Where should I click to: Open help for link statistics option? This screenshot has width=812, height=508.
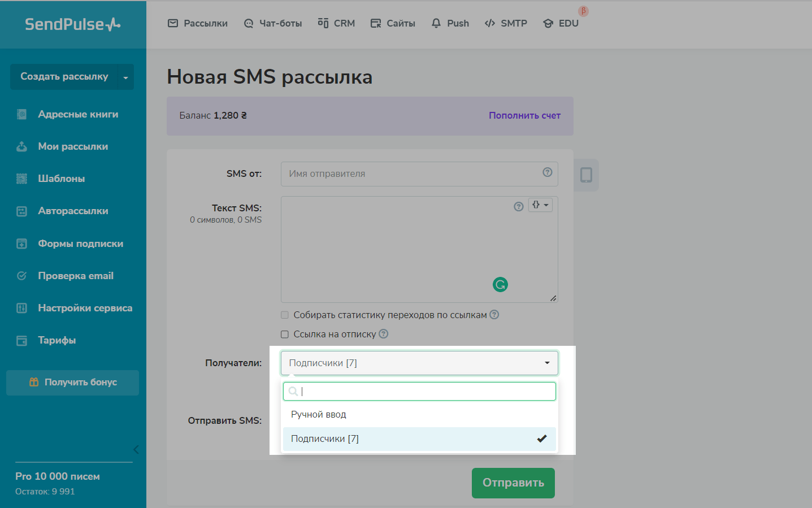click(494, 315)
